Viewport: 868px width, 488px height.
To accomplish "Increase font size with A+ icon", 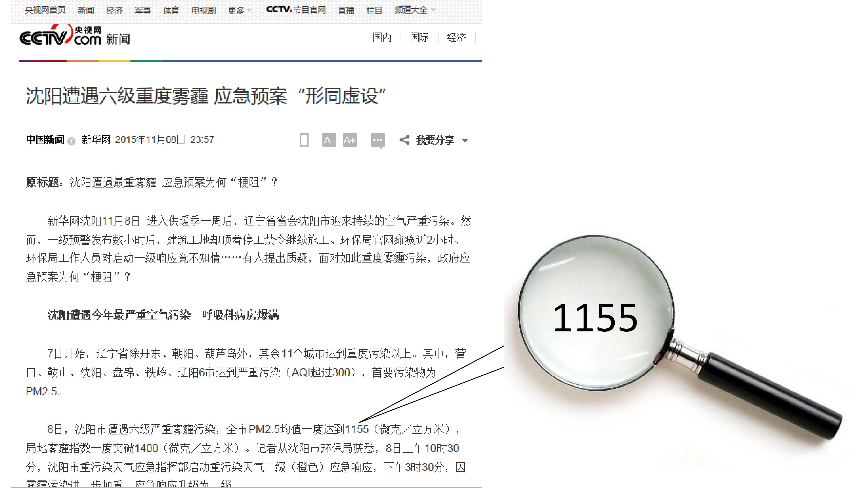I will [x=350, y=140].
